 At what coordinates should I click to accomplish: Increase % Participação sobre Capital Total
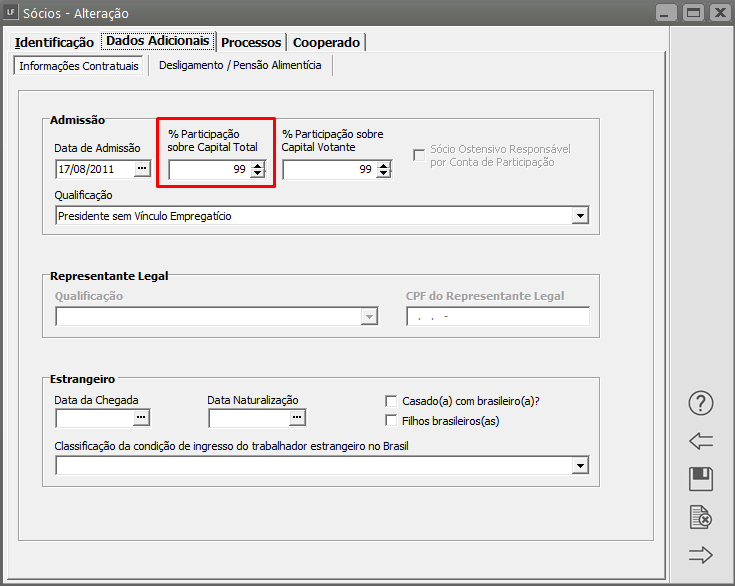(257, 165)
